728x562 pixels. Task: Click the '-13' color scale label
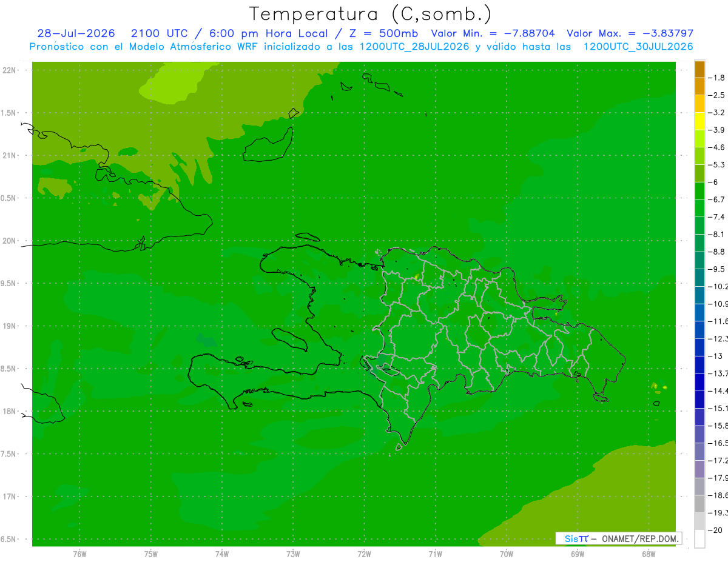[x=716, y=356]
